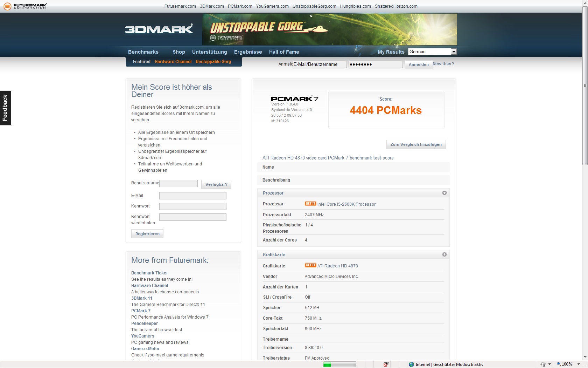Open Hungribles.com top link
This screenshot has width=588, height=368.
pyautogui.click(x=356, y=6)
